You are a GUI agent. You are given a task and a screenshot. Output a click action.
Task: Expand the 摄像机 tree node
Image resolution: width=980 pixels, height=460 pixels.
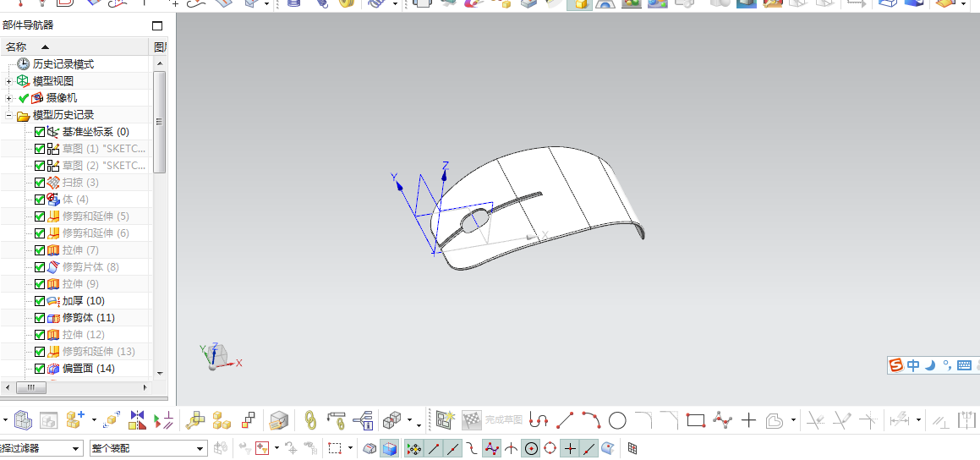[x=8, y=98]
